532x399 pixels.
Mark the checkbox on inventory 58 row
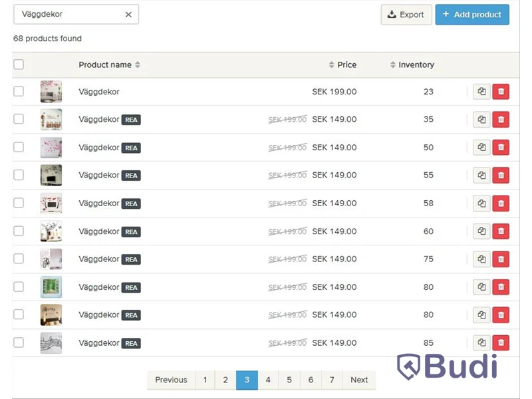pyautogui.click(x=19, y=203)
